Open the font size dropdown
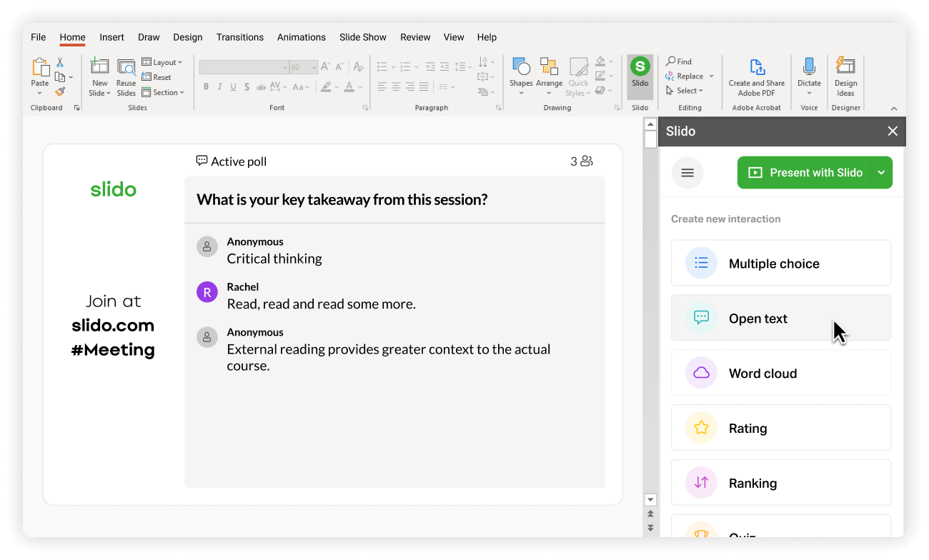929x560 pixels. [313, 66]
